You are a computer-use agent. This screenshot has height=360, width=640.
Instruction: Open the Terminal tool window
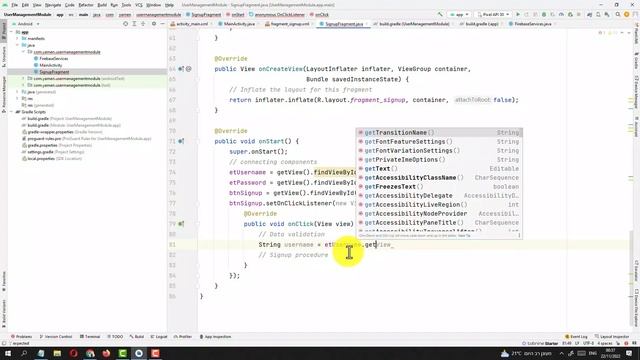tap(90, 337)
